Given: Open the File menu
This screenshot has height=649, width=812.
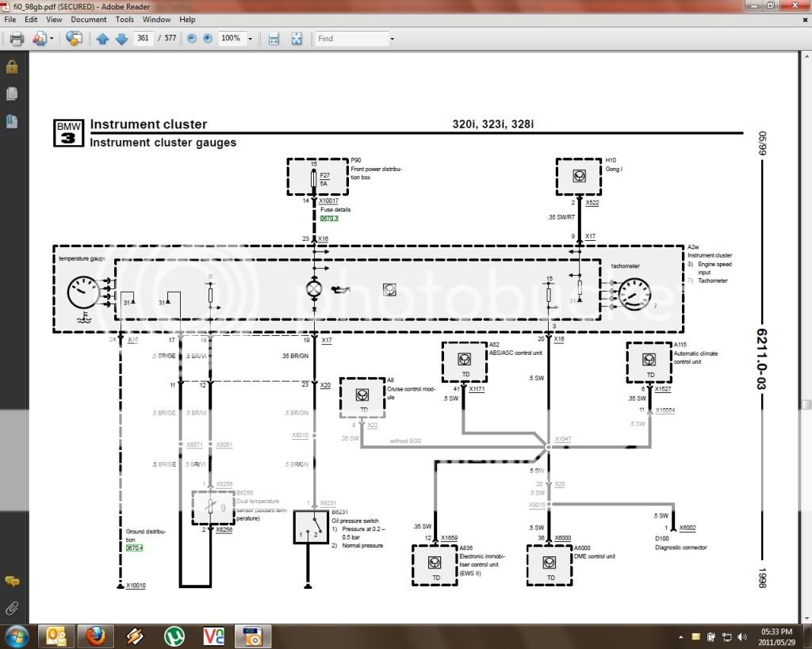Looking at the screenshot, I should [10, 19].
